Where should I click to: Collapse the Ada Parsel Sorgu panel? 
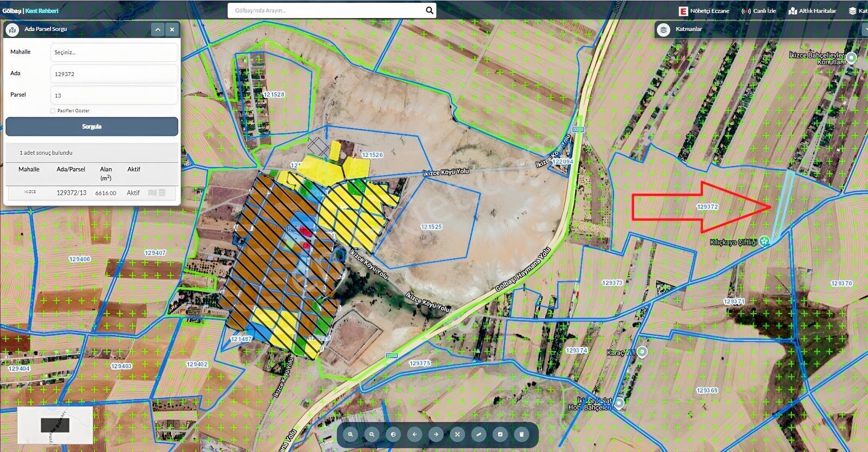158,29
